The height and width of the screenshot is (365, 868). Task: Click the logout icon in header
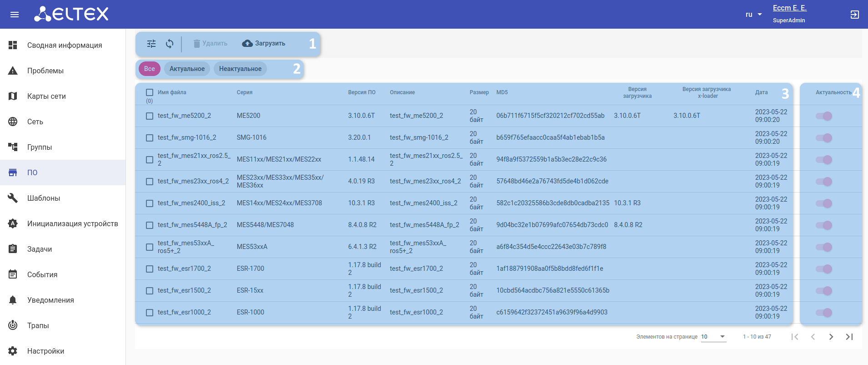pos(854,15)
